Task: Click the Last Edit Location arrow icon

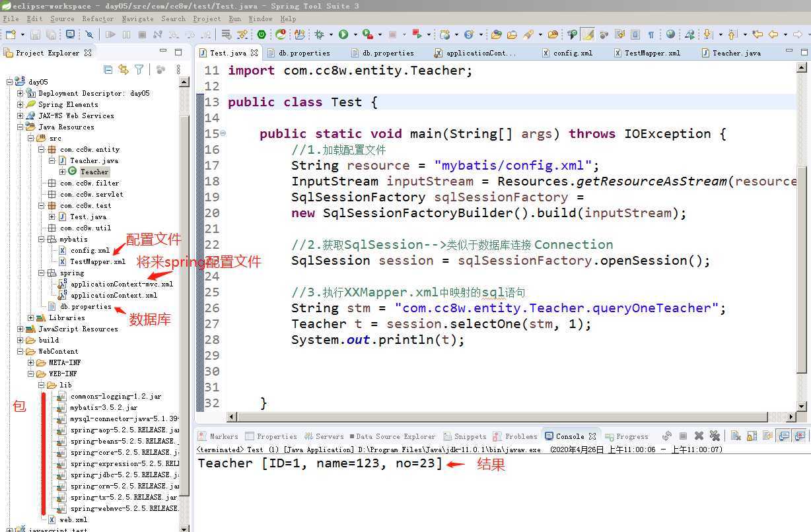Action: (x=758, y=34)
